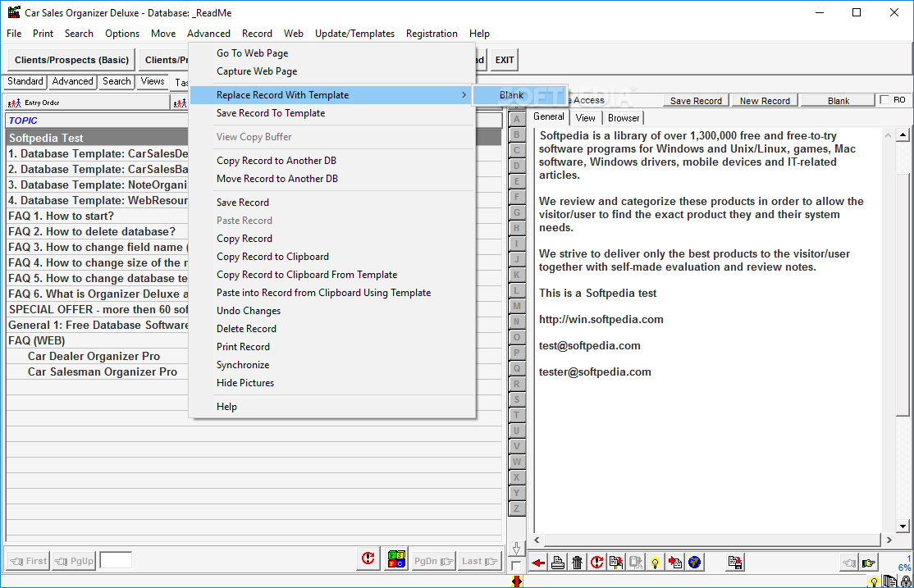Click the light bulb icon in record toolbar
This screenshot has width=914, height=588.
tap(656, 563)
